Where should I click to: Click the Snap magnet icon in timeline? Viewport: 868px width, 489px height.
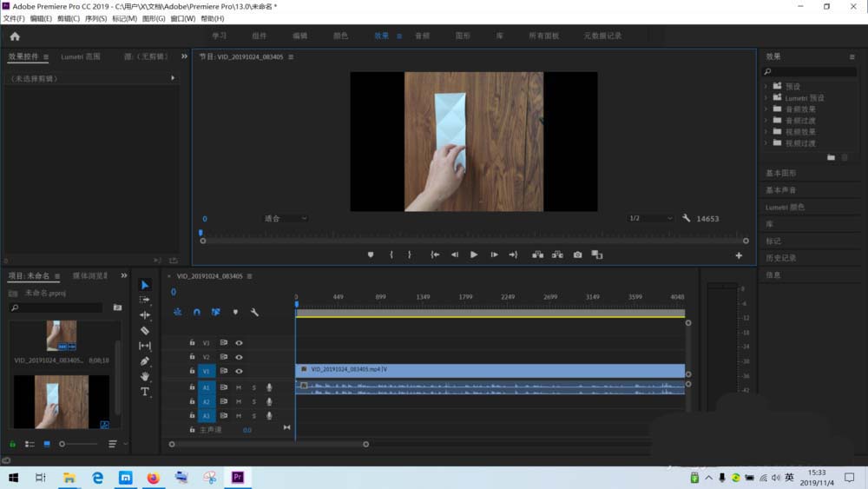tap(197, 312)
